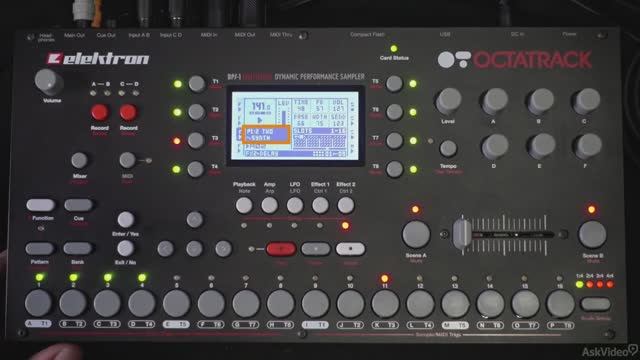Image resolution: width=640 pixels, height=360 pixels.
Task: Turn data knob D
Action: pyautogui.click(x=494, y=146)
